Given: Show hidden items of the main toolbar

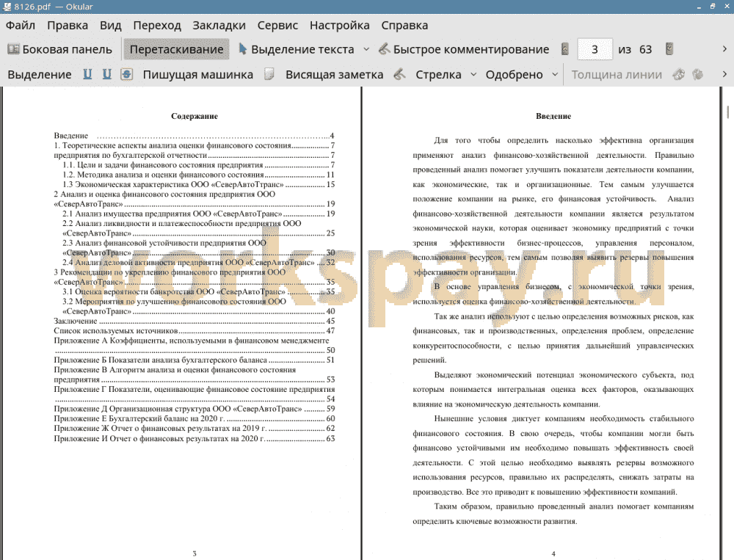Looking at the screenshot, I should (724, 49).
